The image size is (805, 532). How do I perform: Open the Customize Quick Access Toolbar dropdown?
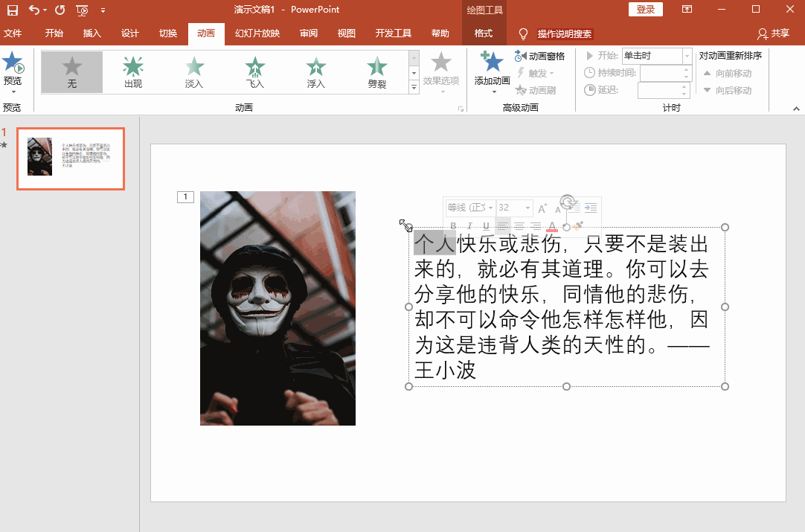tap(103, 10)
